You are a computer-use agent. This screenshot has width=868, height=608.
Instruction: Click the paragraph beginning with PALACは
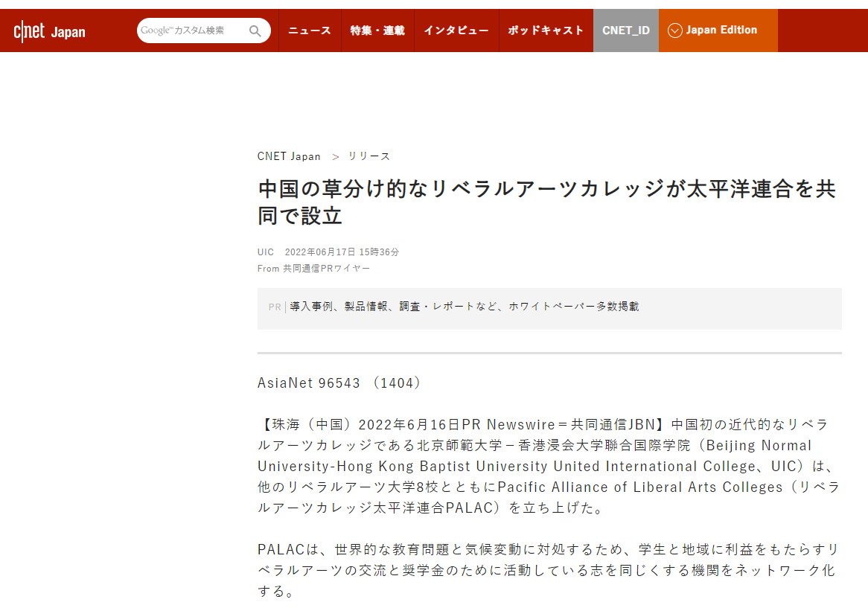[548, 570]
